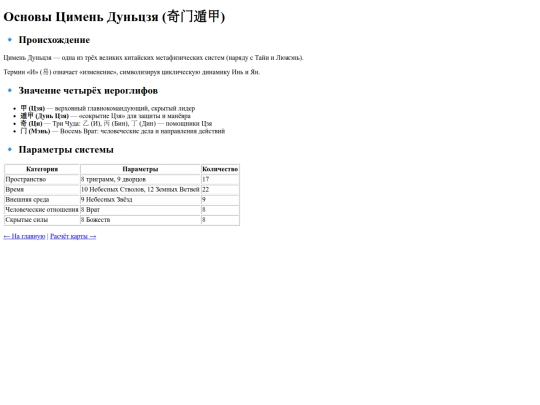The image size is (540, 405).
Task: Click the blue diamond beside "Значение четырёх иероглифов"
Action: (x=10, y=91)
